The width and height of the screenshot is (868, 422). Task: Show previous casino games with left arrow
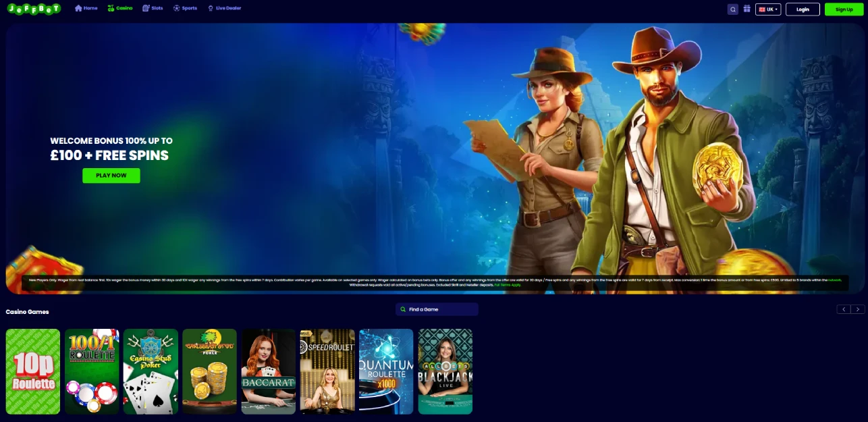click(x=844, y=309)
